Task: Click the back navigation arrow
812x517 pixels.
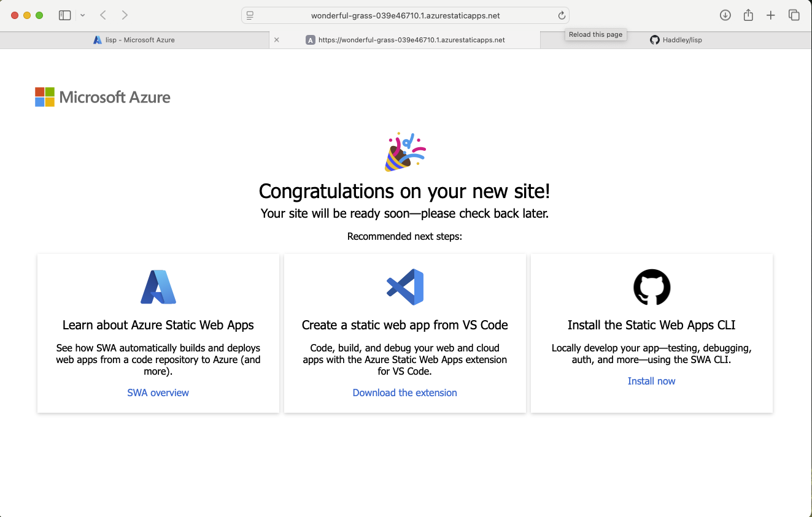Action: [102, 15]
